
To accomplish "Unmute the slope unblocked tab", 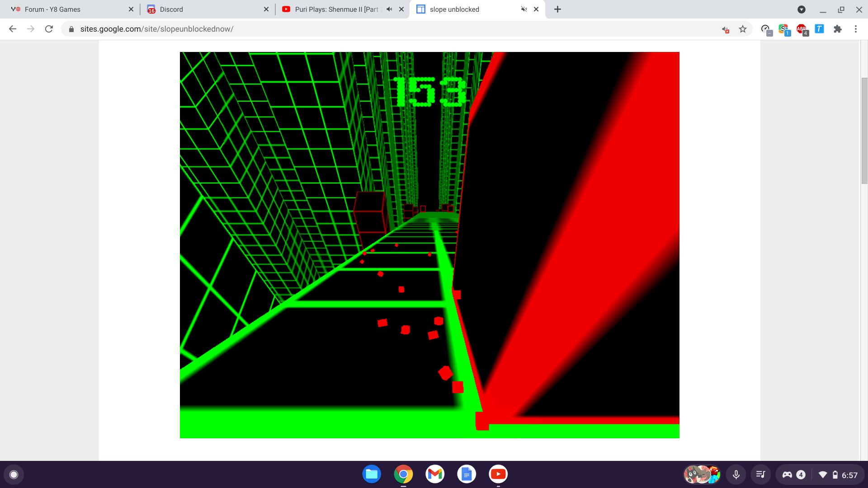I will 524,9.
